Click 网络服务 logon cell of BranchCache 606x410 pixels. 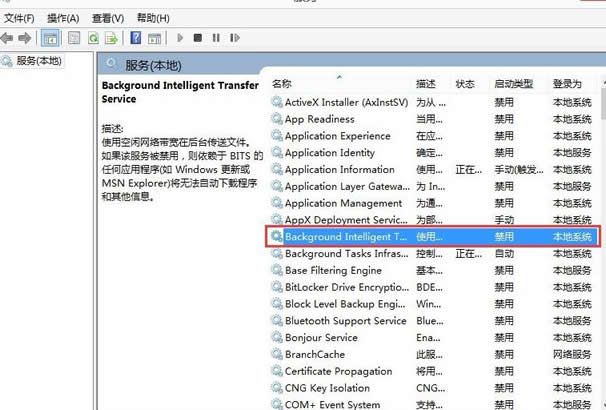pyautogui.click(x=572, y=354)
